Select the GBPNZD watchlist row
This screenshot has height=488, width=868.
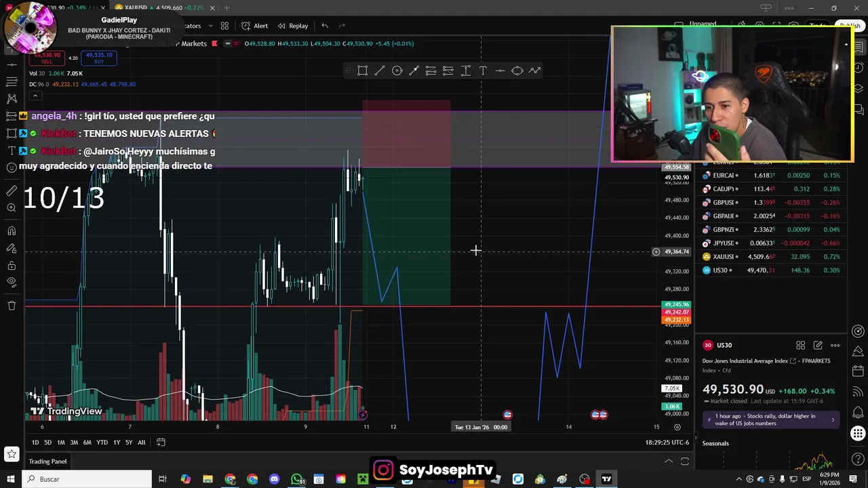click(772, 230)
